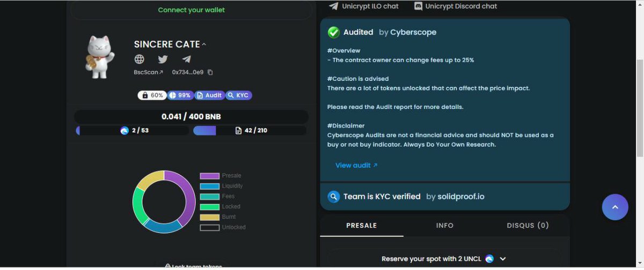Click Connect your wallet
Screen dimensions: 644x270
tap(192, 10)
